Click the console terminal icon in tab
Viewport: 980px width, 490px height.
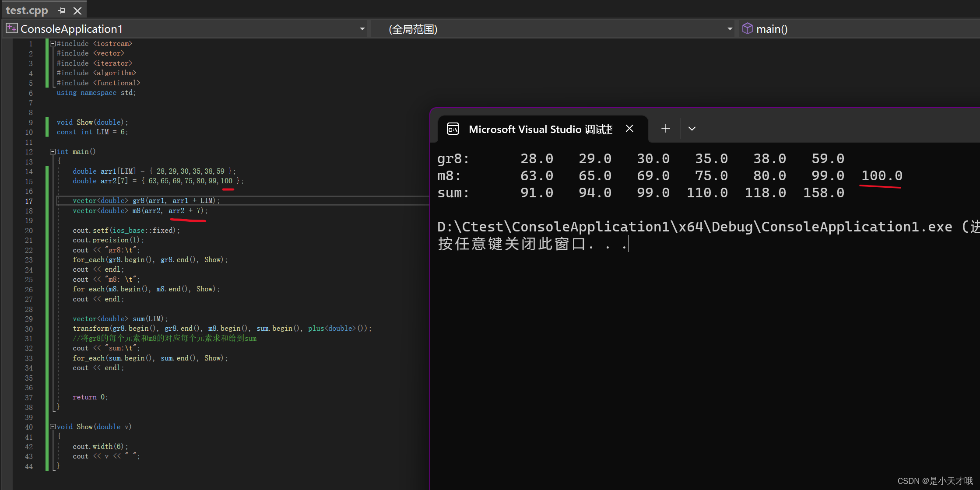pos(453,129)
